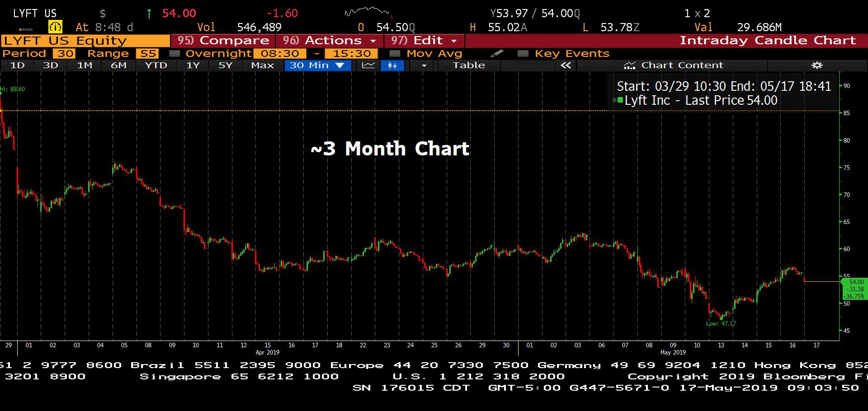Click the May 2019 axis label

tap(673, 352)
